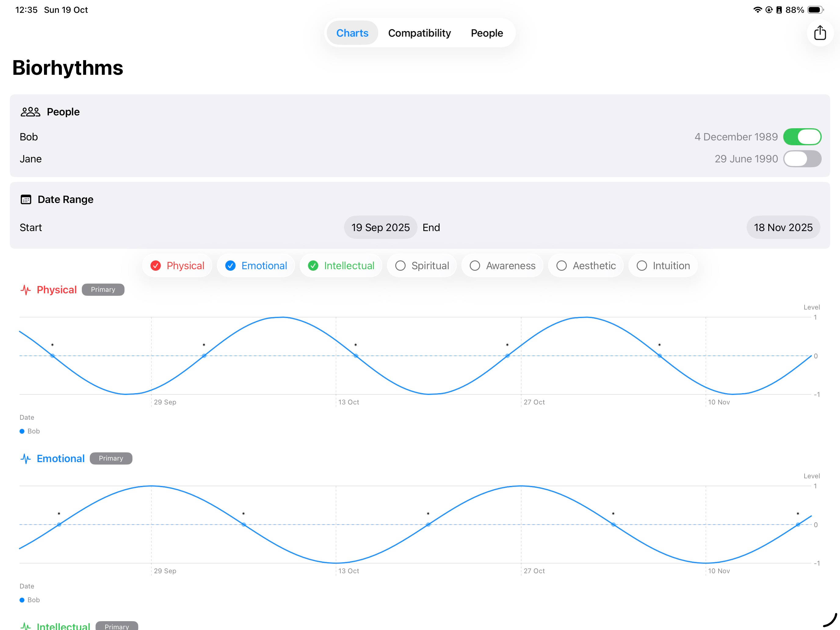Tap Jane's name in People list
This screenshot has height=630, width=840.
[x=31, y=159]
